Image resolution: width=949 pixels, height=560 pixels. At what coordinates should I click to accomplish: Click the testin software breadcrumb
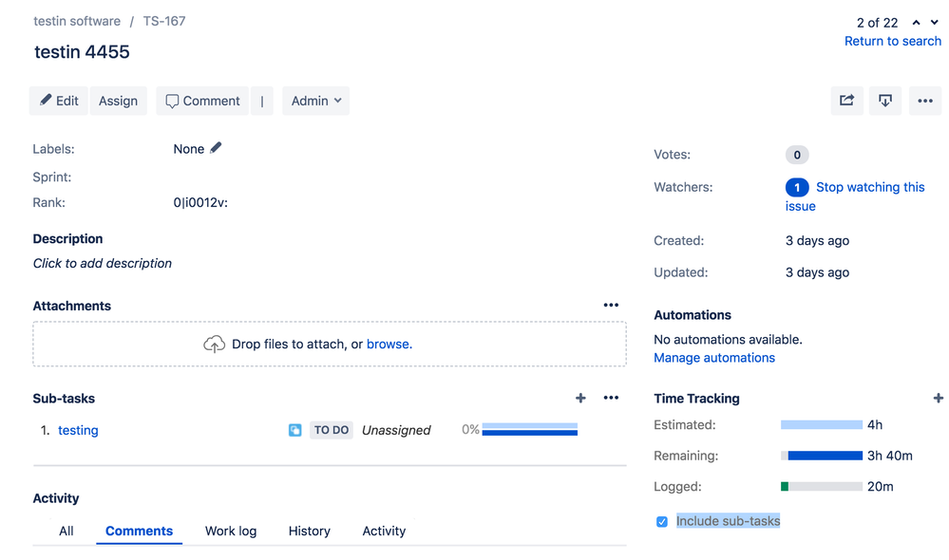click(x=77, y=20)
